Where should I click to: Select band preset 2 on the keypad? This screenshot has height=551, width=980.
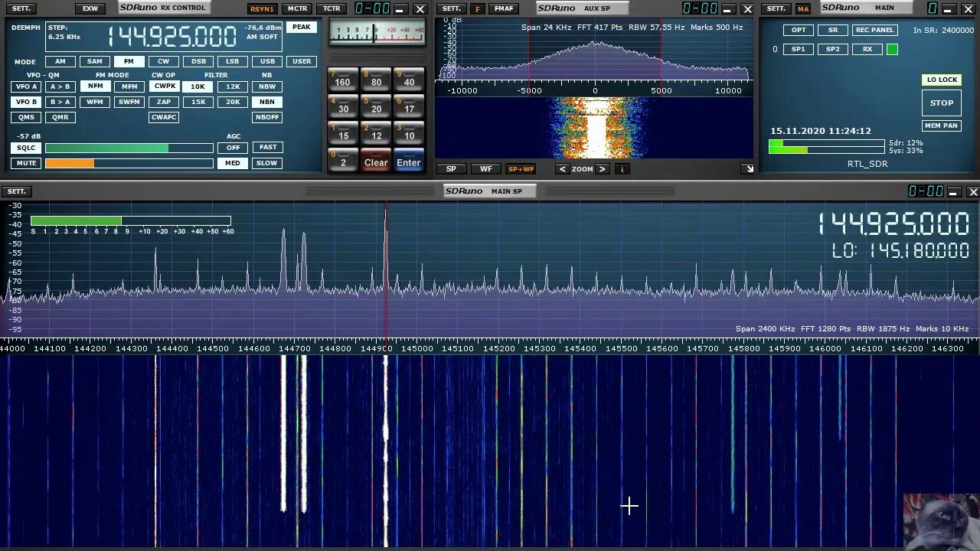point(343,160)
